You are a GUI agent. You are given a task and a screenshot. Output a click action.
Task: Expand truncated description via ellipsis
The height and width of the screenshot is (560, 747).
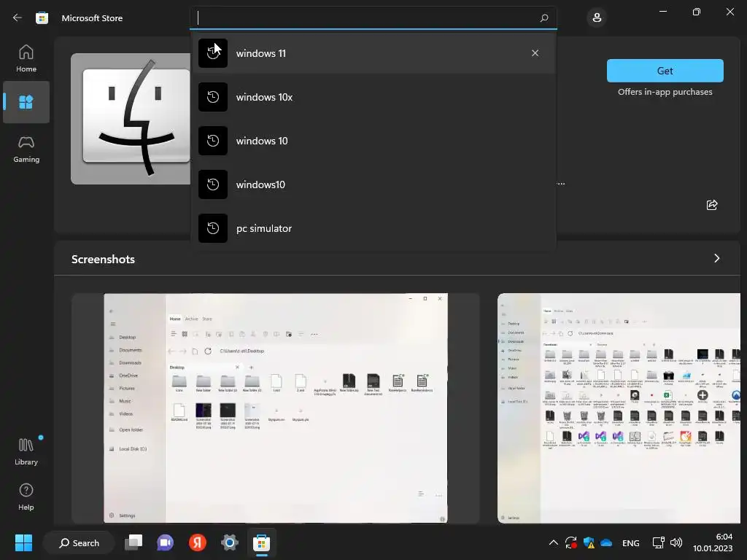561,184
